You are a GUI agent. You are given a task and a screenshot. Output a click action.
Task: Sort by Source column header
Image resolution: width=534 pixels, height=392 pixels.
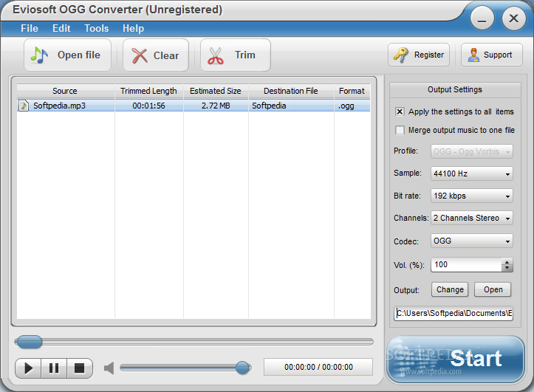66,91
